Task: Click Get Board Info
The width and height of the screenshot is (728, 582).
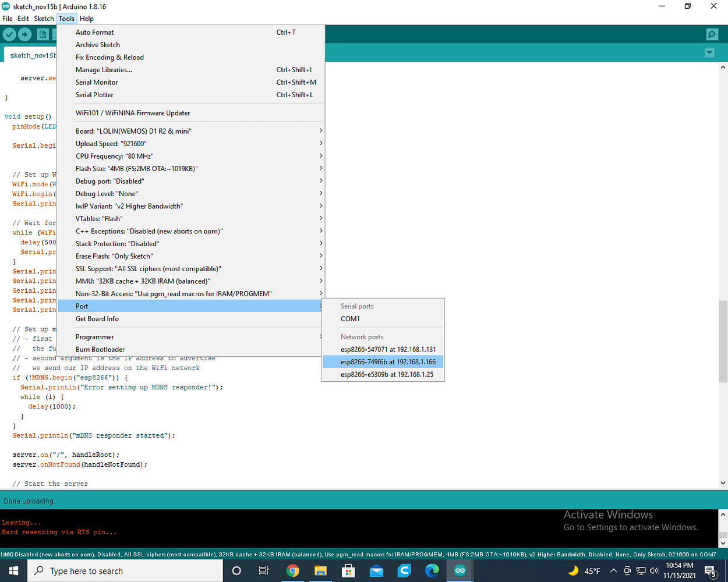Action: 97,318
